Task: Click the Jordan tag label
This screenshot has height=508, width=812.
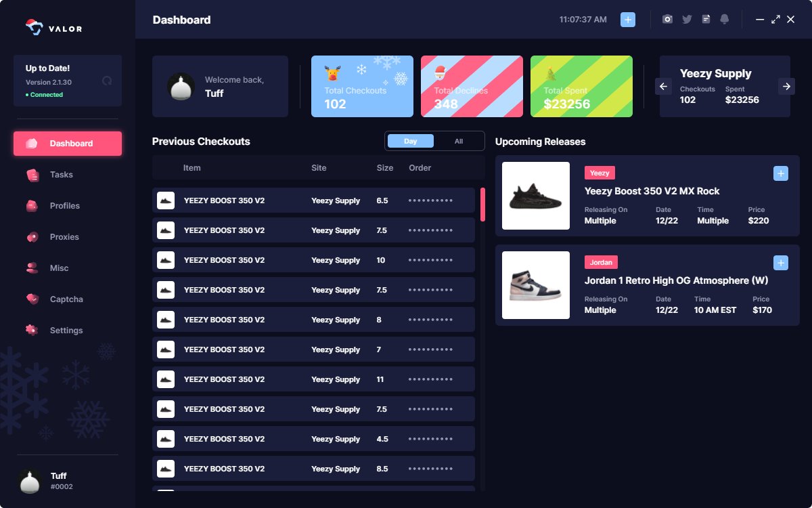Action: click(x=601, y=262)
